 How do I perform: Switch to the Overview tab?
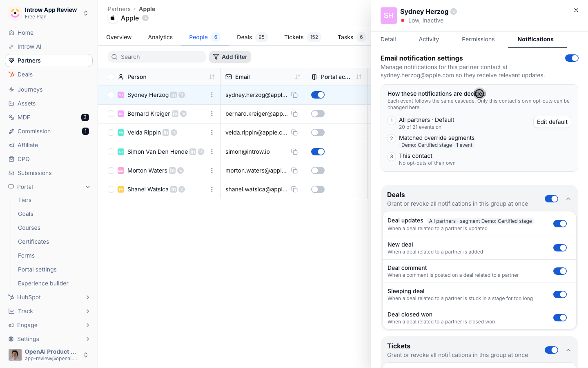119,37
